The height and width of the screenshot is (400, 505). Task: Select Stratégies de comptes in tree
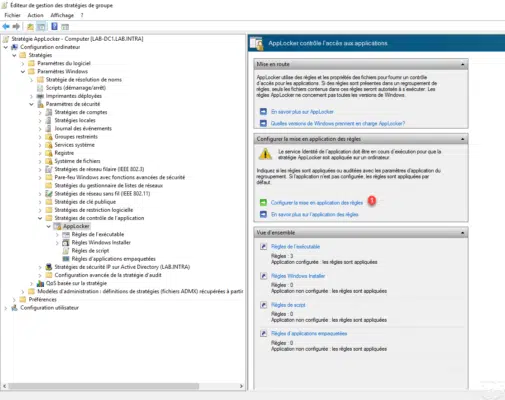click(81, 112)
